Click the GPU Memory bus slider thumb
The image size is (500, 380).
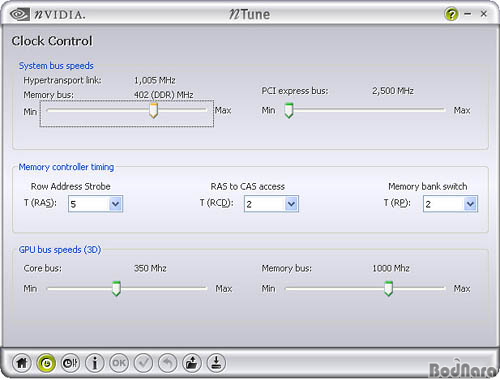click(x=388, y=289)
